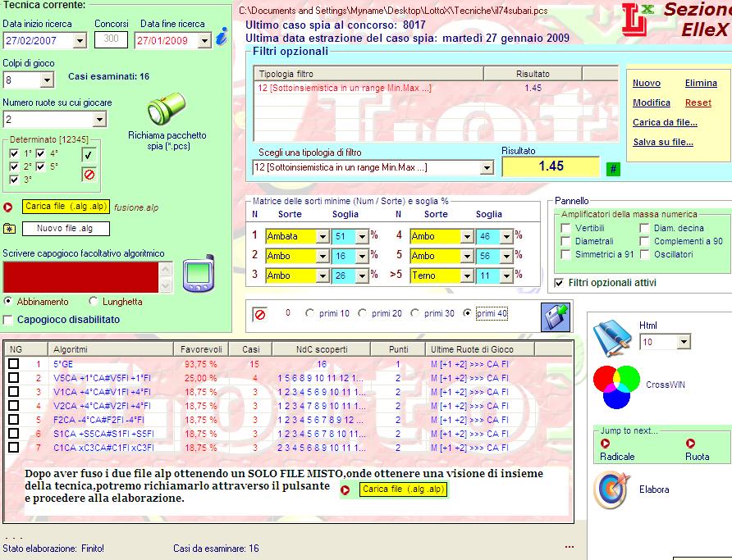
Task: Click the red Reset link
Action: coord(698,102)
